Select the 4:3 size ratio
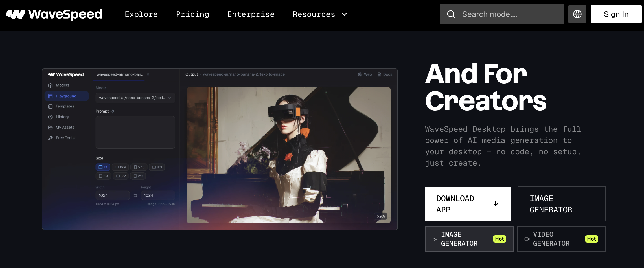644x268 pixels. coord(157,167)
